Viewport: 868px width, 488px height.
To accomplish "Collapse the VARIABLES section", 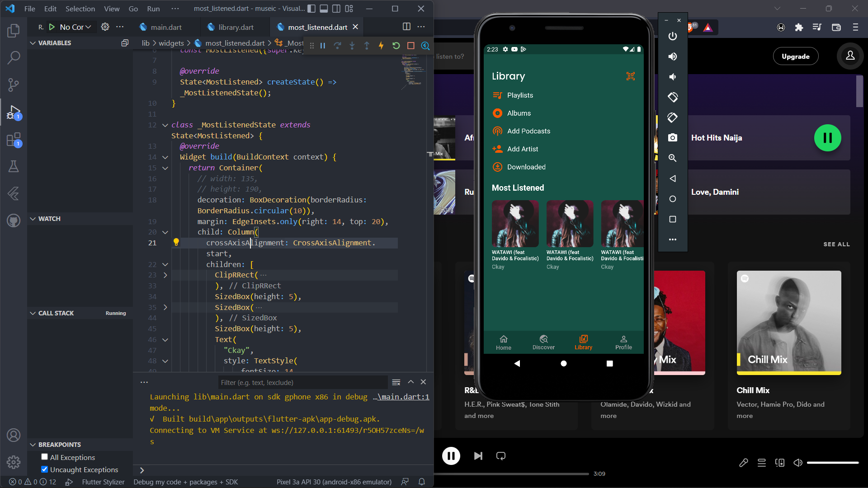I will 33,43.
